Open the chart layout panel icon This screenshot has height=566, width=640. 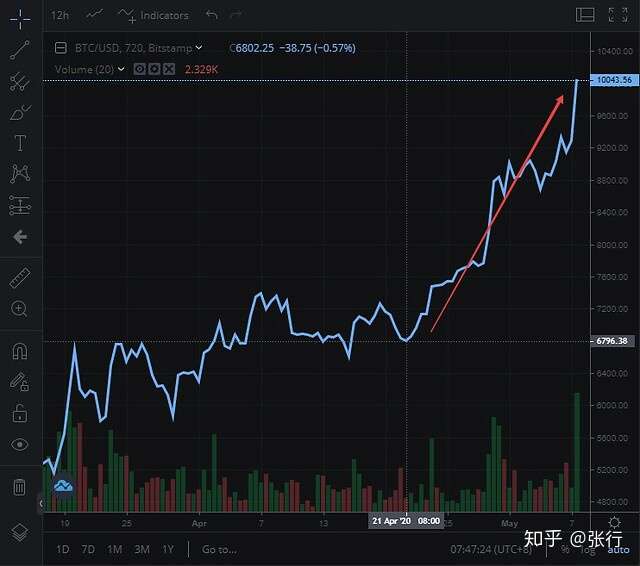coord(585,15)
